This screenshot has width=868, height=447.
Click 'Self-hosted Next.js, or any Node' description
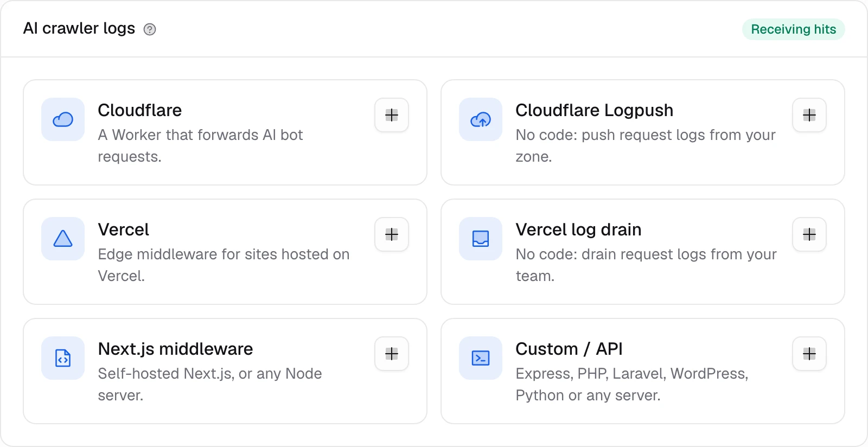[210, 384]
